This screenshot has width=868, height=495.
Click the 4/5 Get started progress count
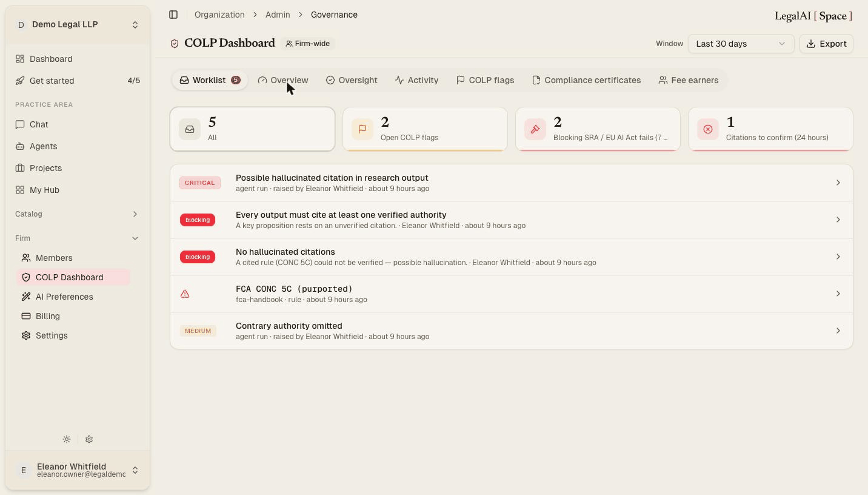pyautogui.click(x=133, y=81)
